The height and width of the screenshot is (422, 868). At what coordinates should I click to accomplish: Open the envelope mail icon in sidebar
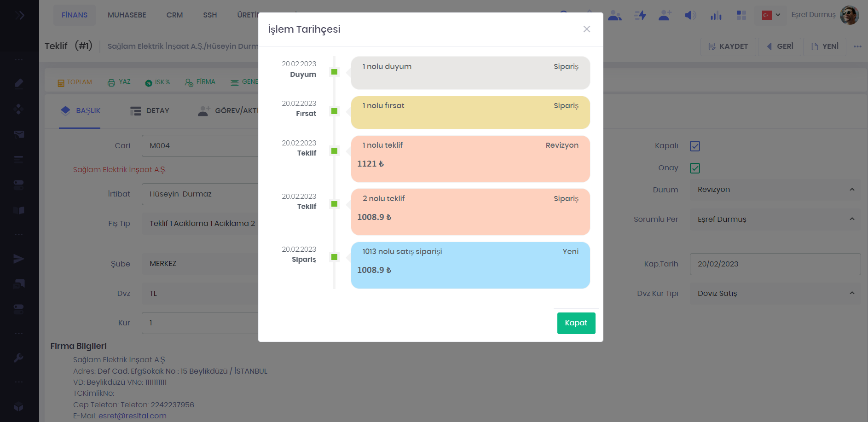tap(18, 134)
